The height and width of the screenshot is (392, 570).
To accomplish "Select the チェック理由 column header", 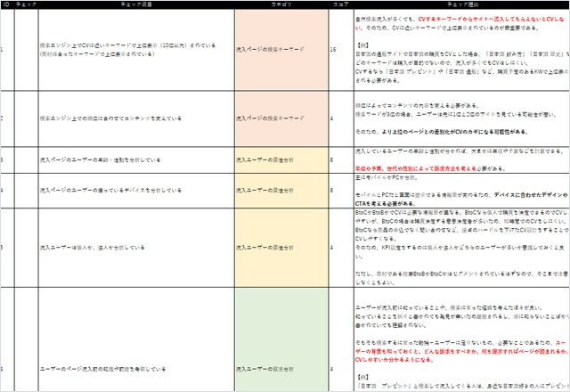I will (x=462, y=4).
